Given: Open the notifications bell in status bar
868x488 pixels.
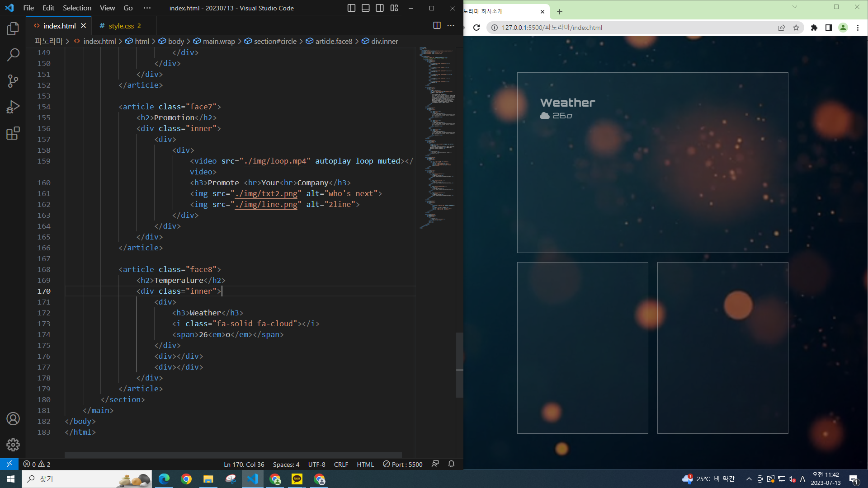Looking at the screenshot, I should [451, 464].
